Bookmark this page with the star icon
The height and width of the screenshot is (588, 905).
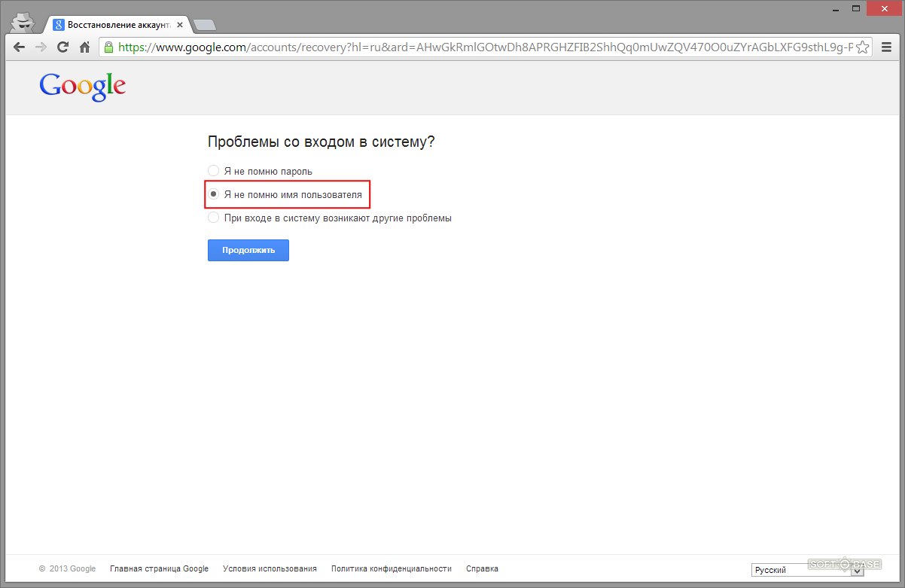pos(863,47)
